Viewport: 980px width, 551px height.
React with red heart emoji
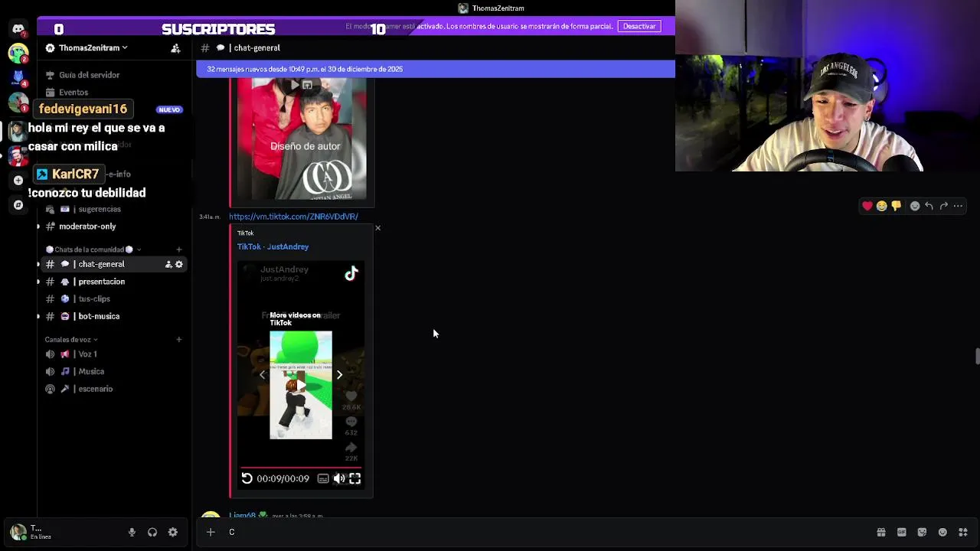point(867,206)
